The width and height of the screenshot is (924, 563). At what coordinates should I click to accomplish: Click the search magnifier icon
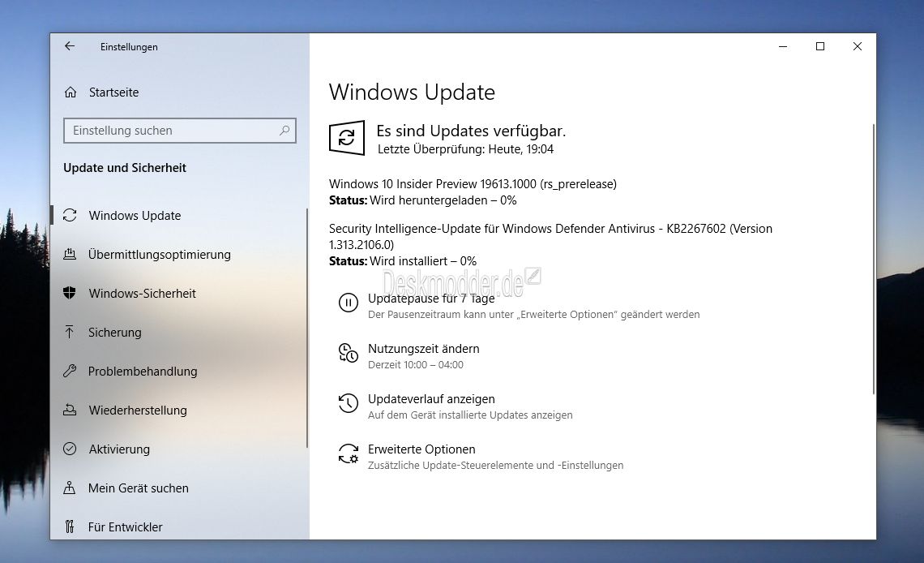pyautogui.click(x=284, y=131)
